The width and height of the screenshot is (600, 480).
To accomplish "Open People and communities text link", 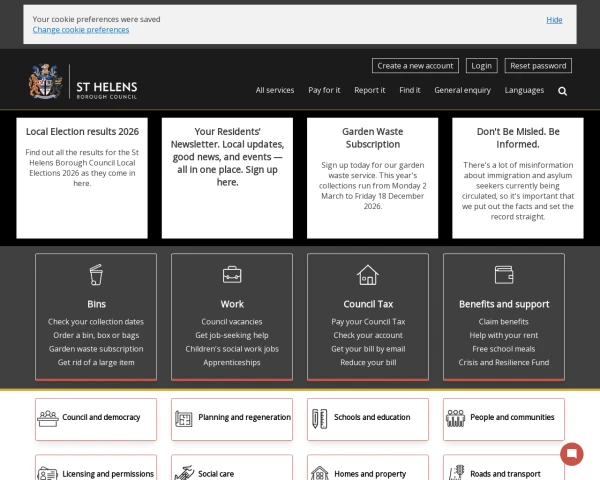I will pyautogui.click(x=512, y=417).
